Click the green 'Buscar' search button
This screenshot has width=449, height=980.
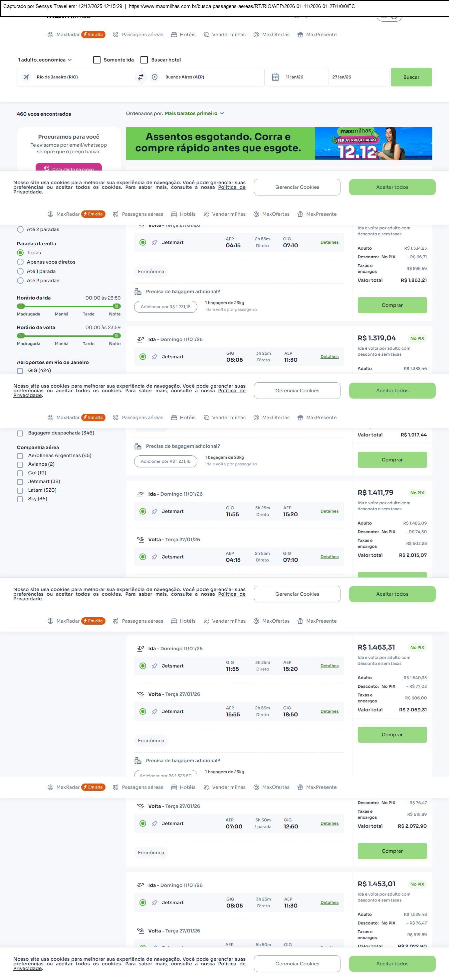point(411,77)
